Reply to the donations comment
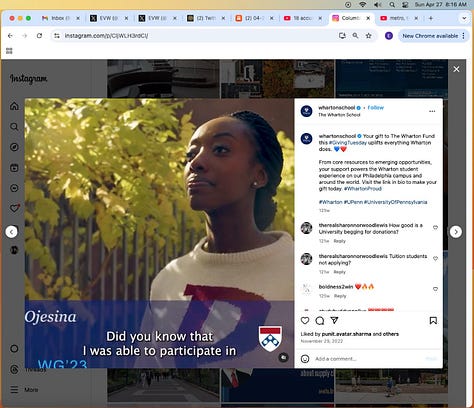The width and height of the screenshot is (474, 408). 340,241
